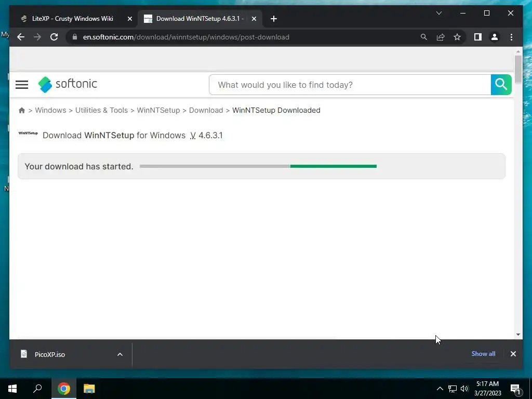Image resolution: width=532 pixels, height=399 pixels.
Task: Focus the Softonic search field
Action: [x=350, y=85]
